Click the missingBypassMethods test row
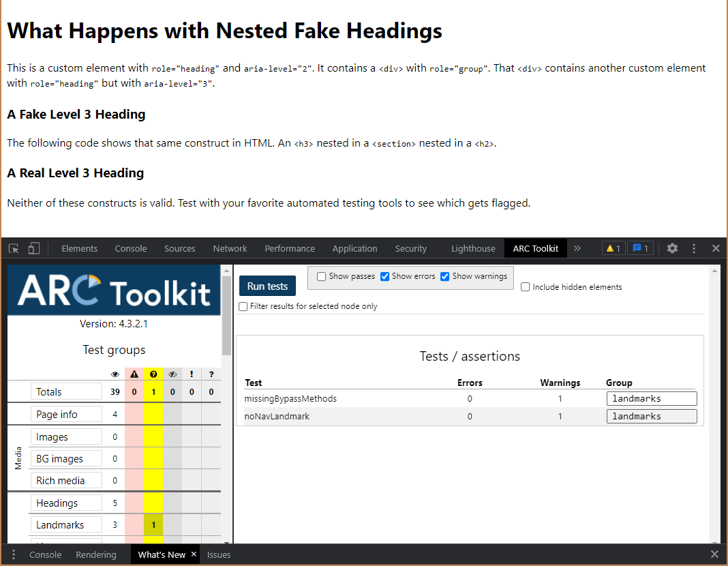728x566 pixels. 470,398
